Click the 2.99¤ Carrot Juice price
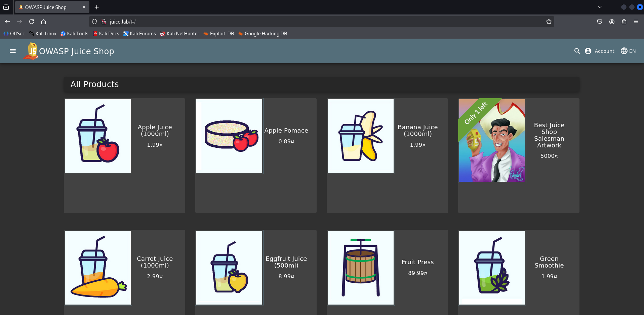The width and height of the screenshot is (644, 315). tap(155, 276)
